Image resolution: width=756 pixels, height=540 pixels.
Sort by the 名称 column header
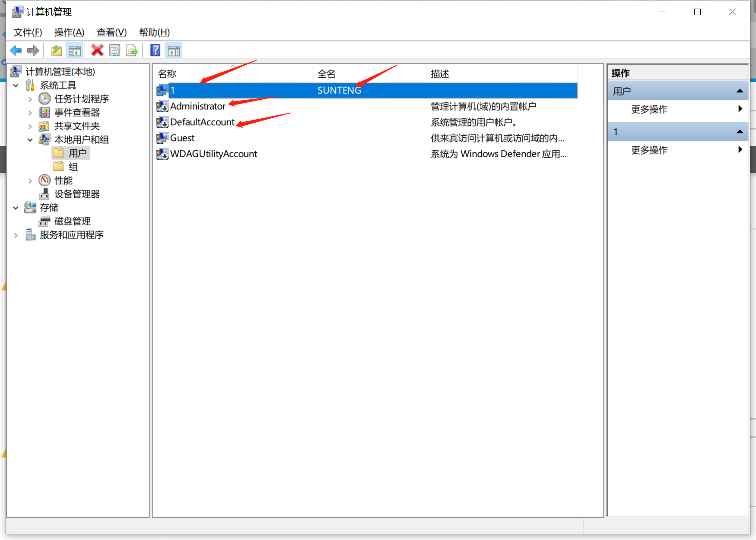[167, 74]
